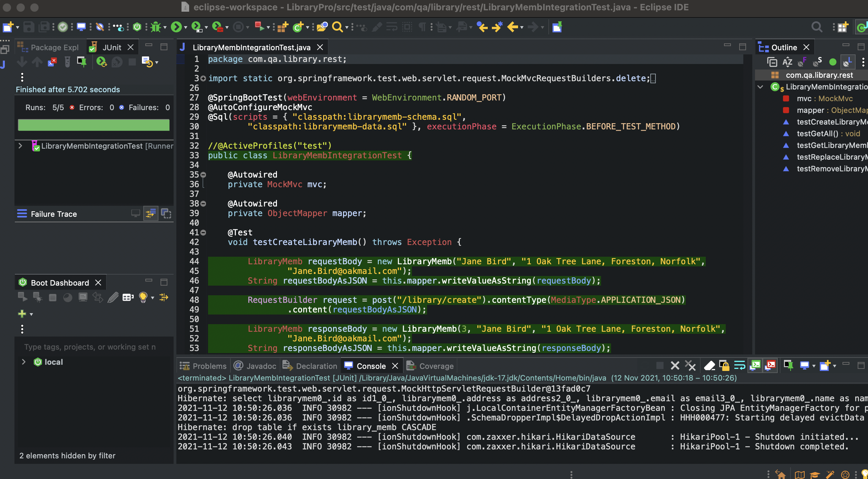Click the New Java Class icon

click(298, 27)
